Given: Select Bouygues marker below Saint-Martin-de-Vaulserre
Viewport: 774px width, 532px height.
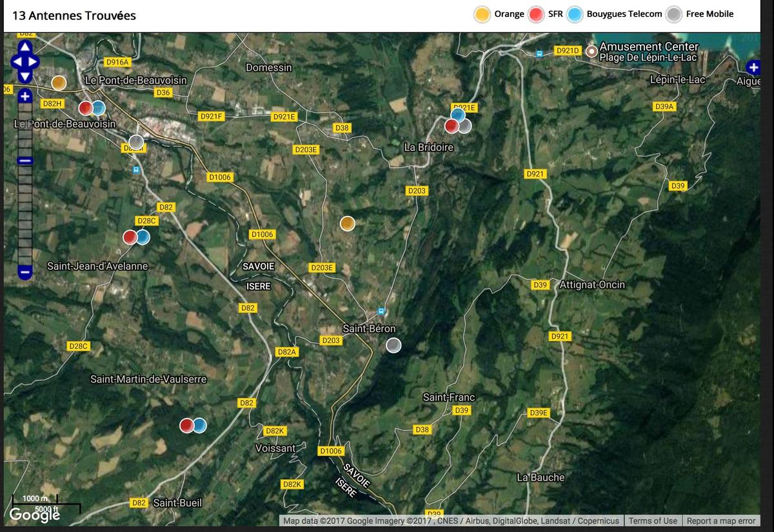Looking at the screenshot, I should pos(199,426).
